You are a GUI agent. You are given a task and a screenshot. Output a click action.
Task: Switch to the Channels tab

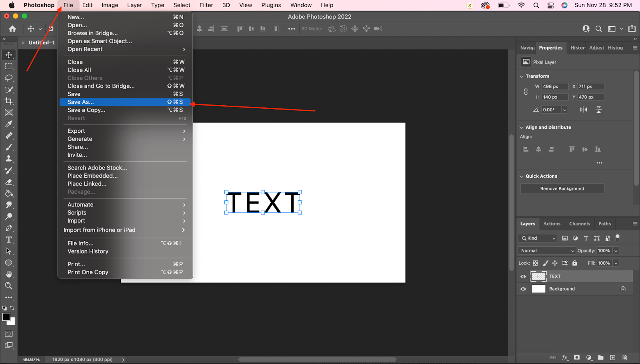pos(580,224)
